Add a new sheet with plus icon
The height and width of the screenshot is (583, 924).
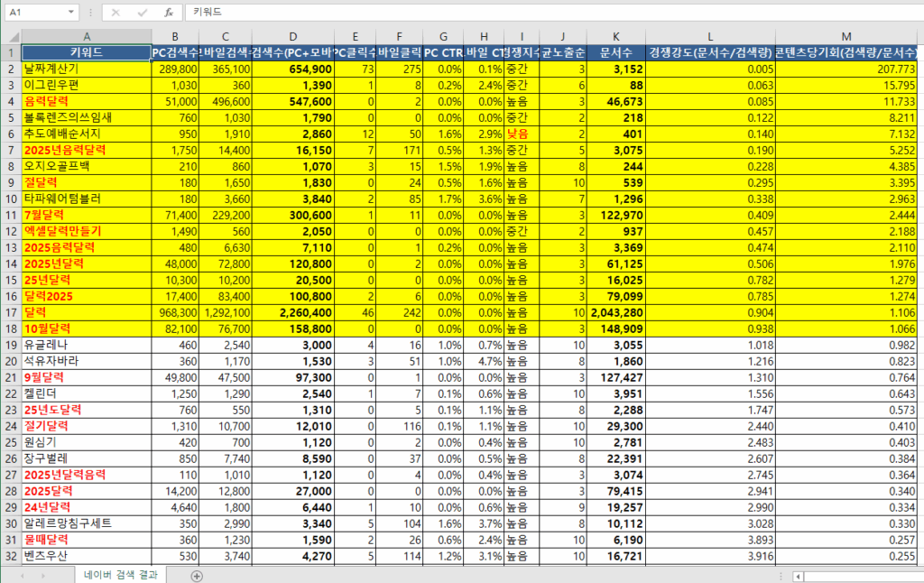[197, 576]
